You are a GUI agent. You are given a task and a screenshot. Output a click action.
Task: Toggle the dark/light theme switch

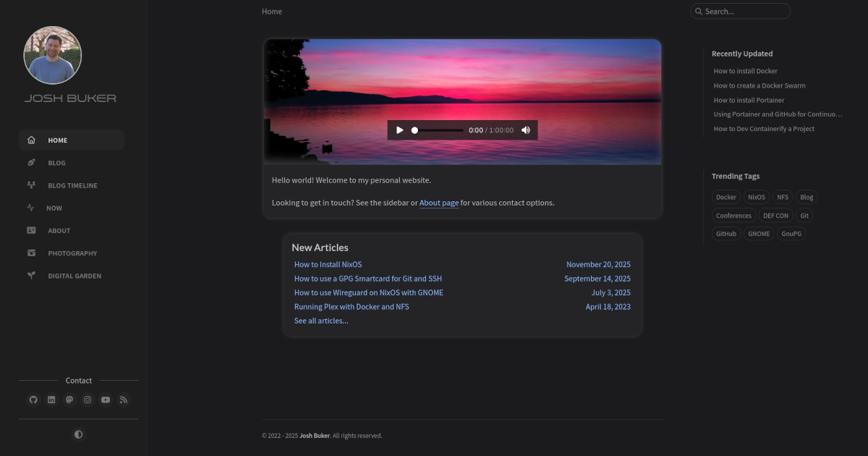(78, 434)
